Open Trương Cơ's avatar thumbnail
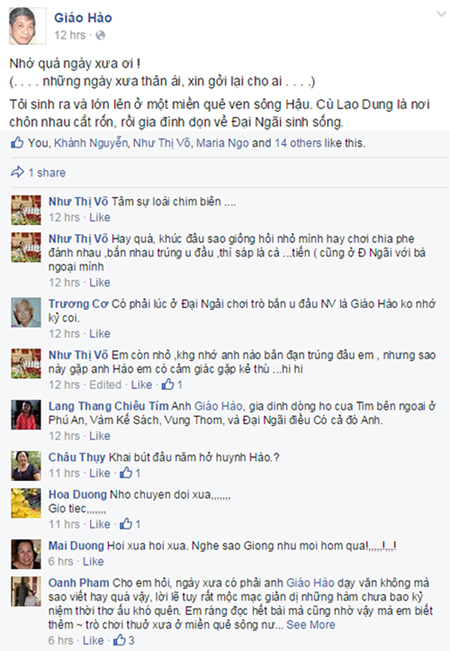Viewport: 450px width, 651px height. (x=26, y=313)
